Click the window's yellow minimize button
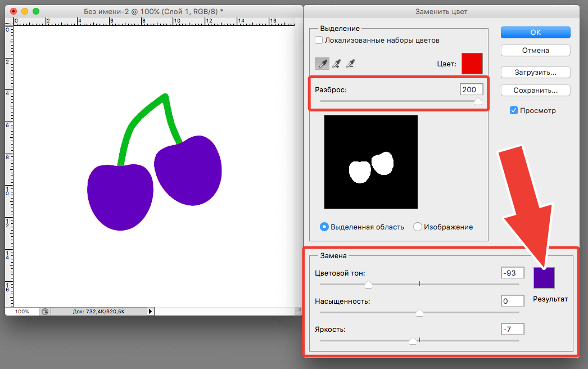The image size is (588, 369). coord(25,11)
